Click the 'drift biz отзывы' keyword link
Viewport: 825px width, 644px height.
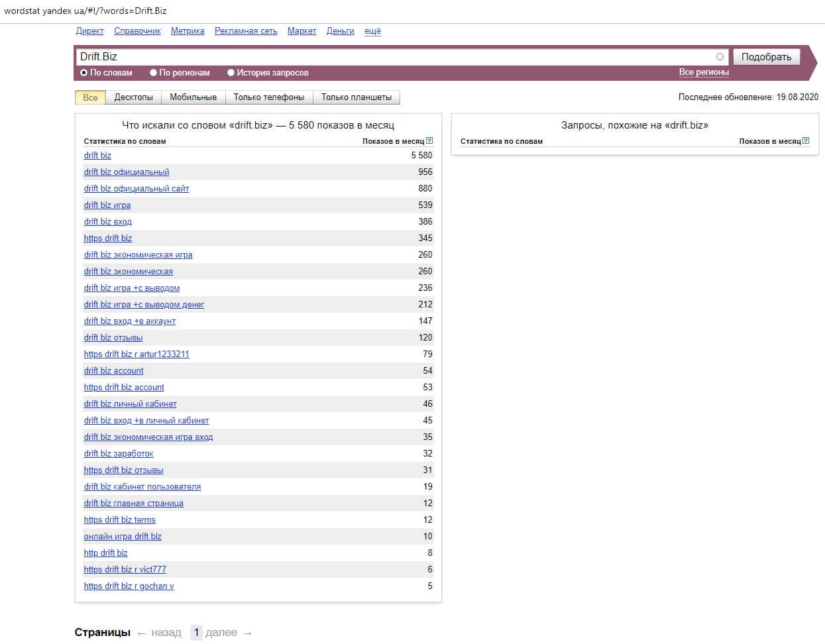pyautogui.click(x=113, y=338)
